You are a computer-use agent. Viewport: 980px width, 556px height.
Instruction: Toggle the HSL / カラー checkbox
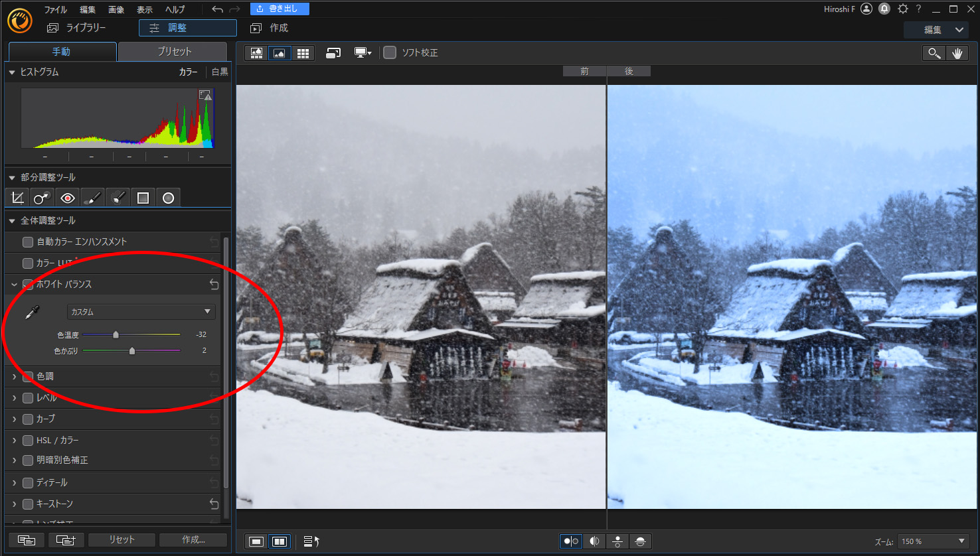(x=28, y=441)
